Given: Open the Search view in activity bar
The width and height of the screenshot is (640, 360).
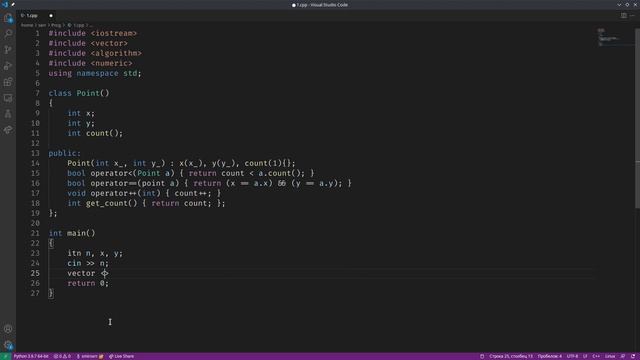Looking at the screenshot, I should [x=8, y=34].
